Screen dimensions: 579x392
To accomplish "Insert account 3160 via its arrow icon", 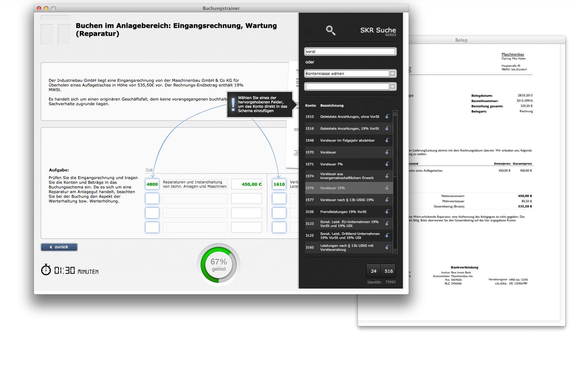I will (x=387, y=247).
